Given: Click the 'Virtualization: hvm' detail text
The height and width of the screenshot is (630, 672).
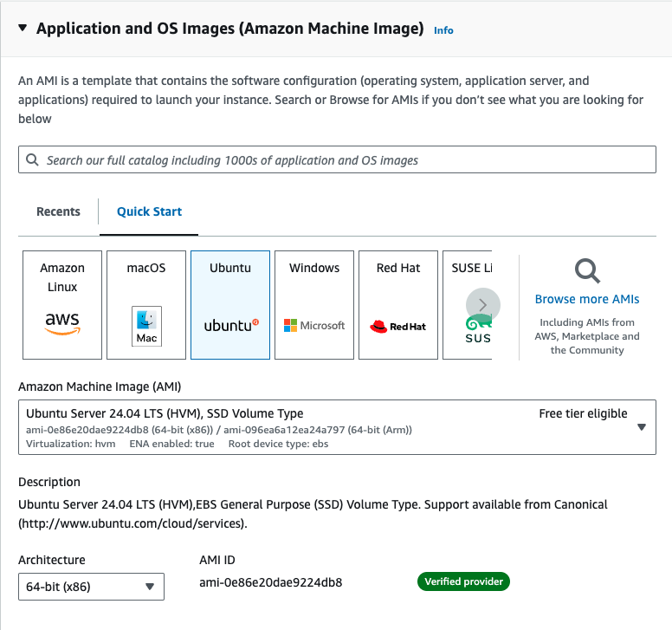Looking at the screenshot, I should [x=71, y=444].
